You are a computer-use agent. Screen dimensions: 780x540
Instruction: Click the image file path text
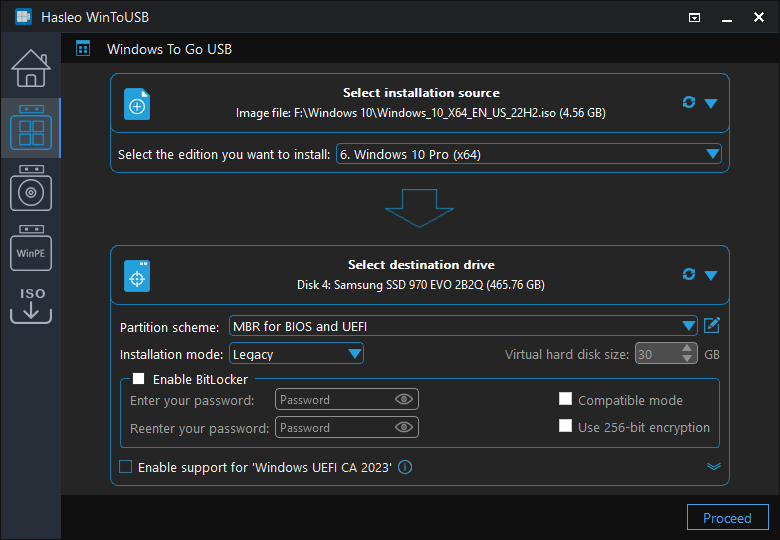(420, 113)
